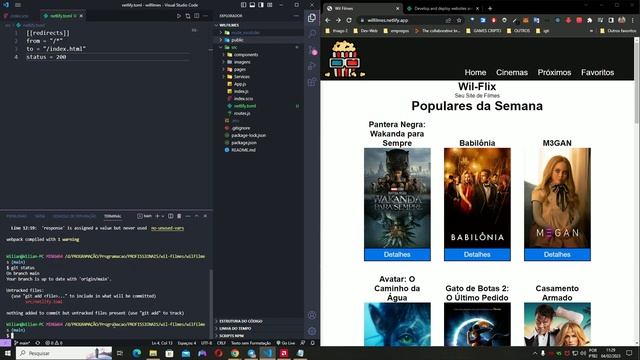Go forward in Chrome browser
640x360 pixels.
pos(338,20)
